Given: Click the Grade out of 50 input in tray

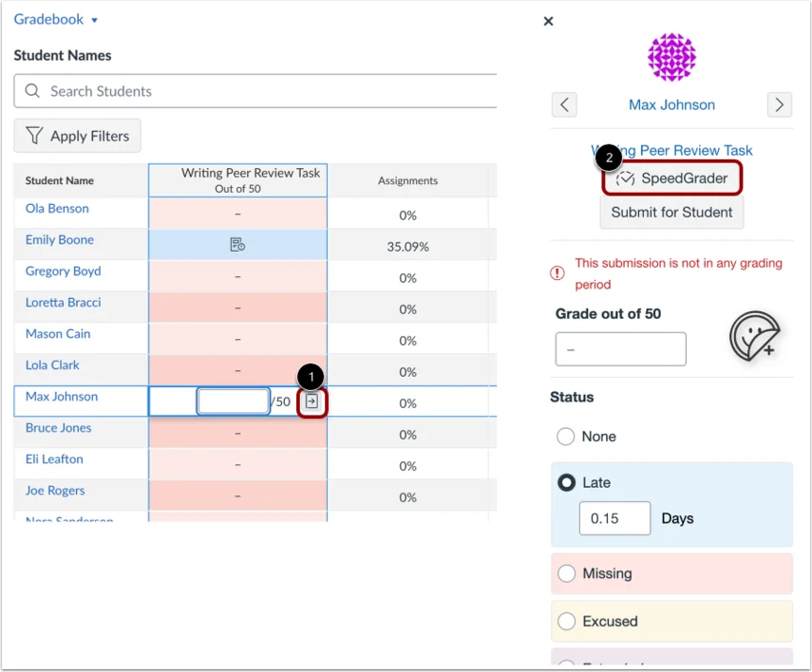Looking at the screenshot, I should (x=621, y=349).
